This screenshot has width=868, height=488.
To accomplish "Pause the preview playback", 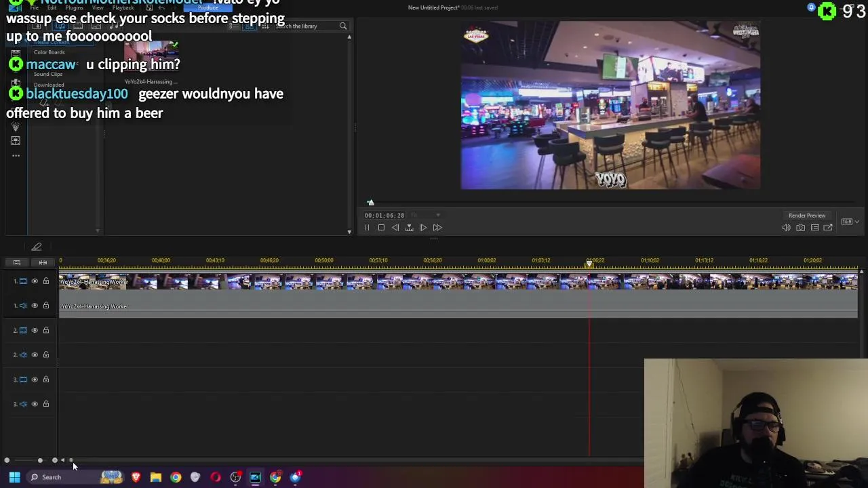I will coord(367,228).
